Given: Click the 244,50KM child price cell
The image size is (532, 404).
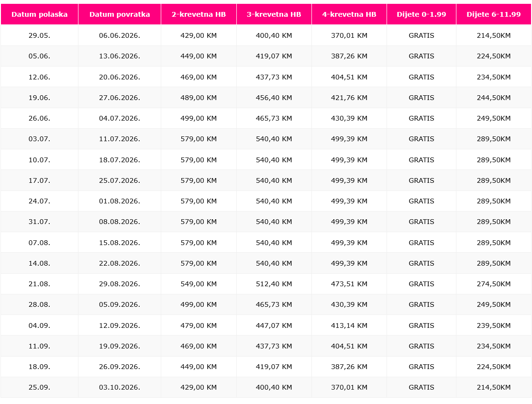Looking at the screenshot, I should [494, 98].
